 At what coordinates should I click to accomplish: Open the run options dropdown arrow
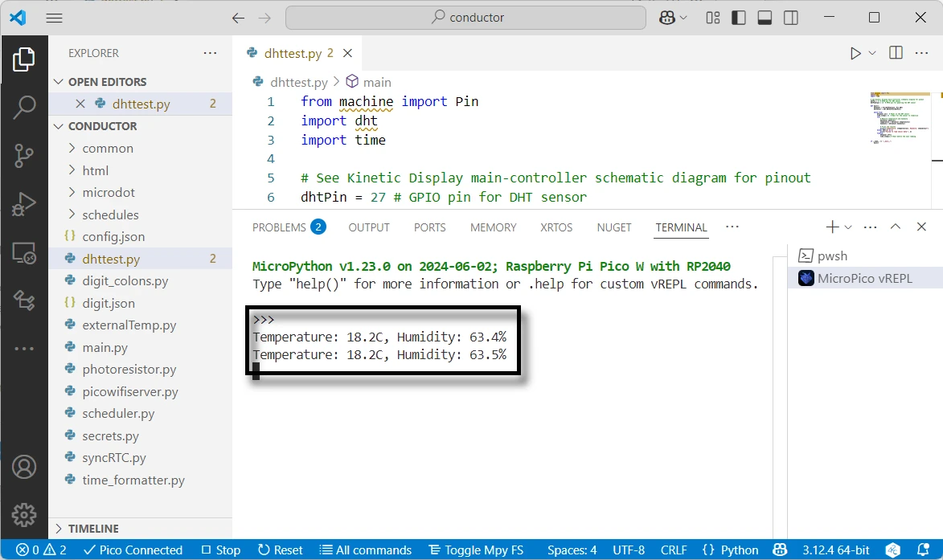click(x=872, y=53)
